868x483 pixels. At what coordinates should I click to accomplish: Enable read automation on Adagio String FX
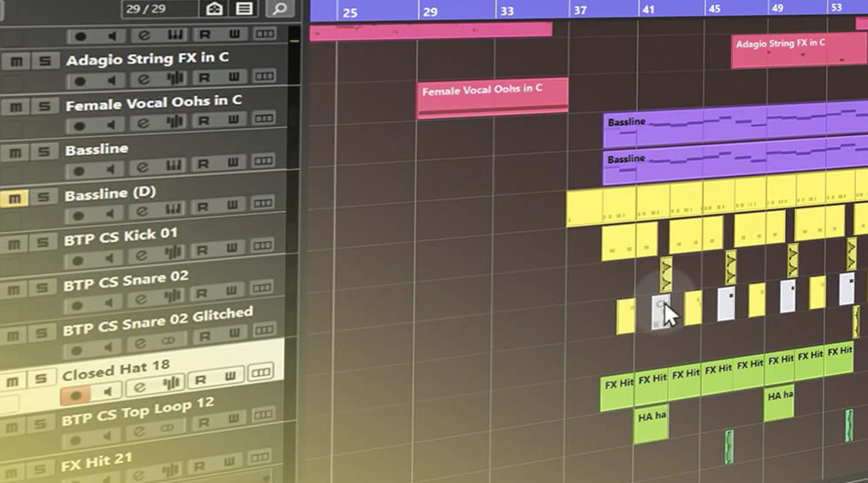pos(204,78)
